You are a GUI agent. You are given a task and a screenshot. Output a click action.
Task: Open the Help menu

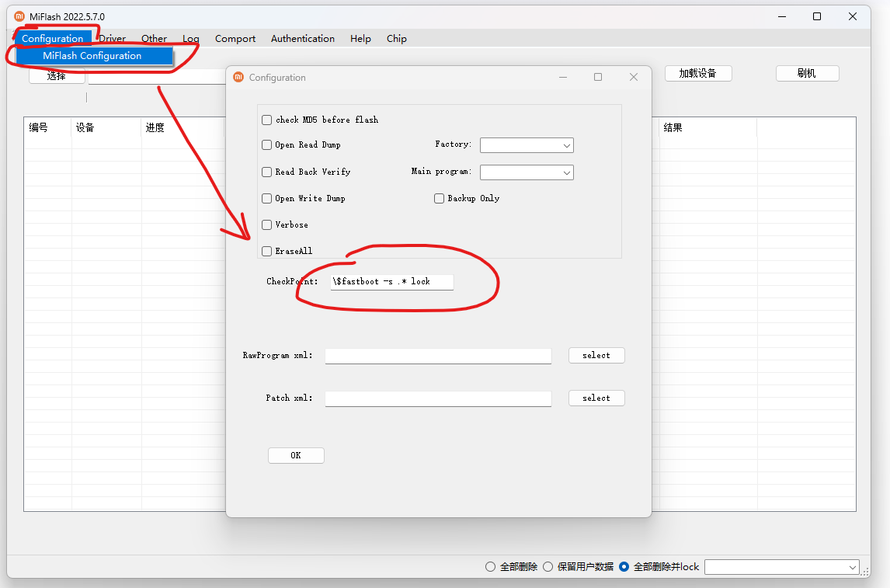tap(360, 39)
